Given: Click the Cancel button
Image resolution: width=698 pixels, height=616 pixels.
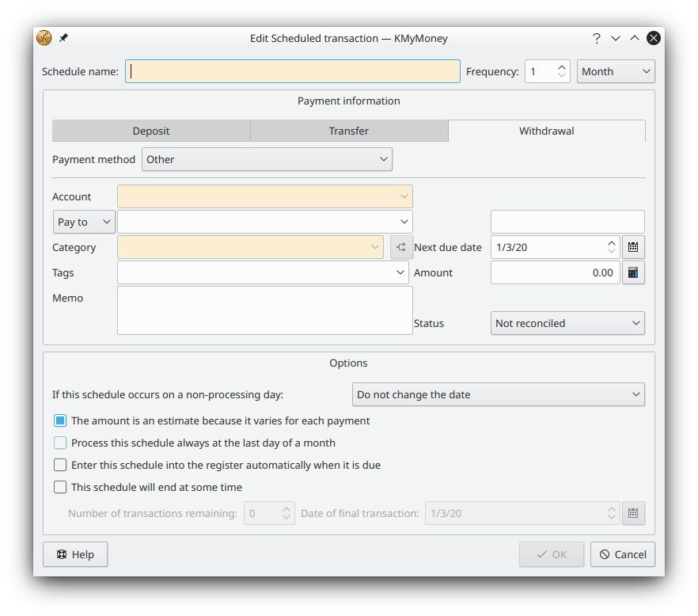Looking at the screenshot, I should pyautogui.click(x=623, y=554).
